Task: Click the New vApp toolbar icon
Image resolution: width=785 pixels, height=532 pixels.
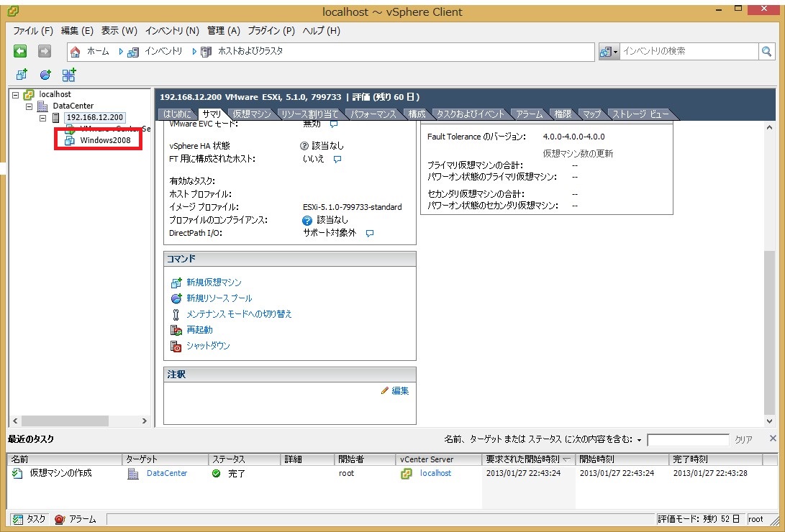Action: [69, 75]
